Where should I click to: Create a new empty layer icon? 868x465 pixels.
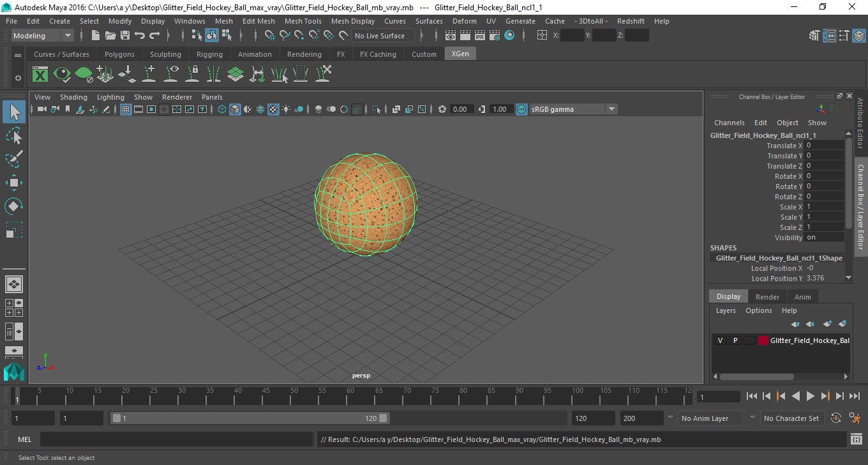827,324
